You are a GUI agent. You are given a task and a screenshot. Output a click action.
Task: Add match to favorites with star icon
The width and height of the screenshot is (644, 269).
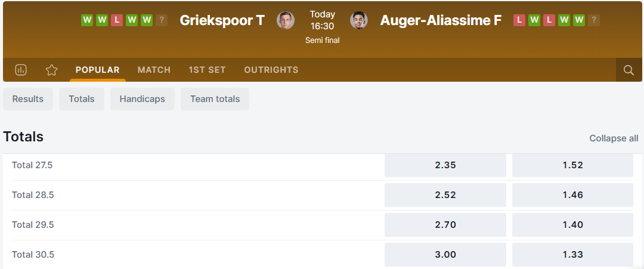point(52,70)
